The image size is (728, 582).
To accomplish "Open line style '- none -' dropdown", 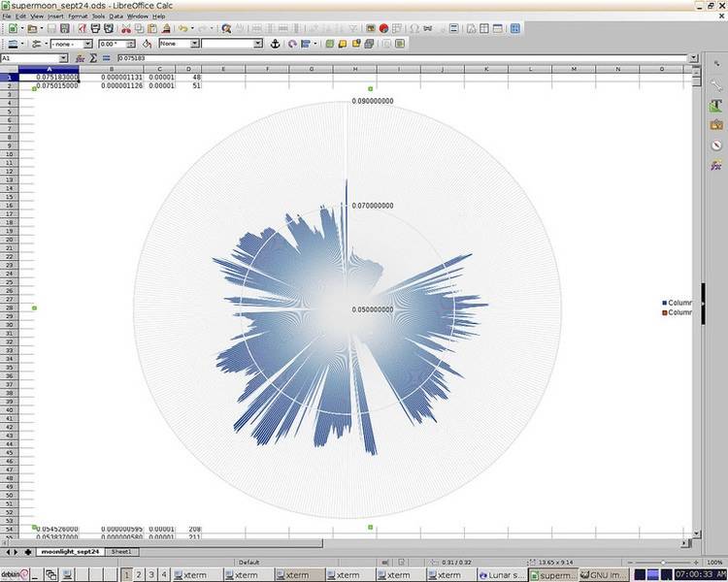I will [87, 44].
